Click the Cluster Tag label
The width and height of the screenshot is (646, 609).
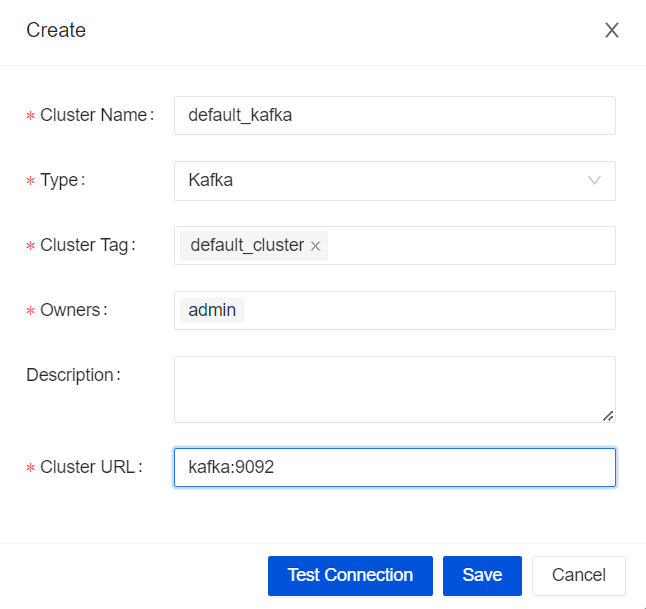pyautogui.click(x=87, y=245)
